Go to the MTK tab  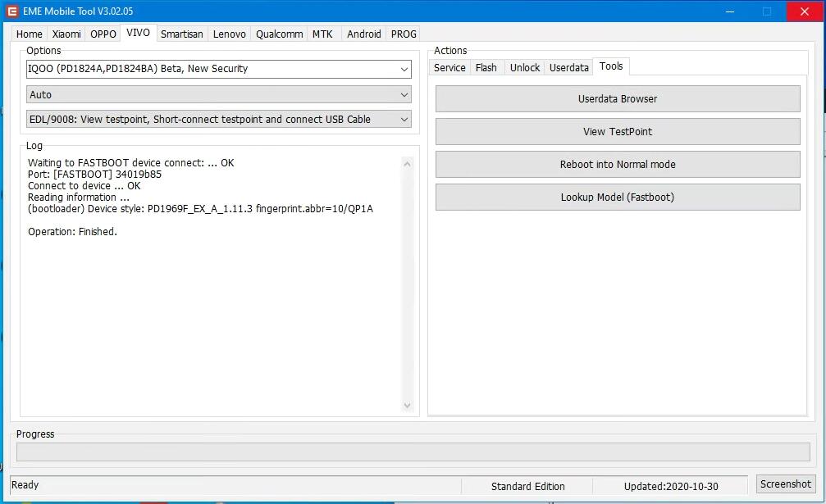[322, 34]
